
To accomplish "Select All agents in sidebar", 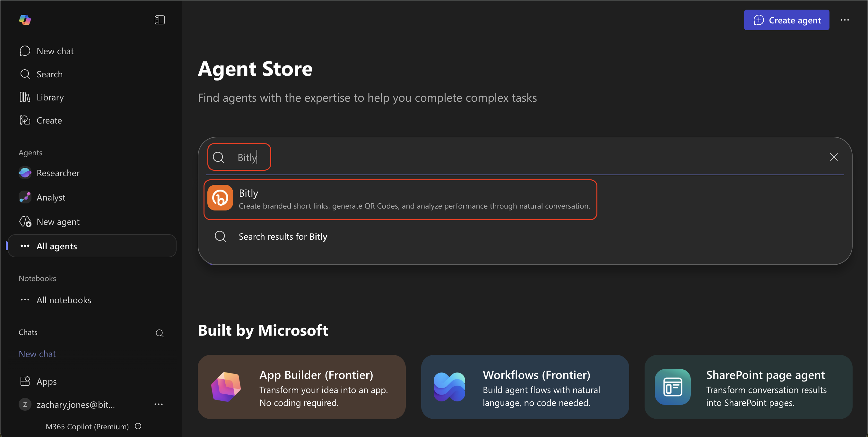I will 92,246.
